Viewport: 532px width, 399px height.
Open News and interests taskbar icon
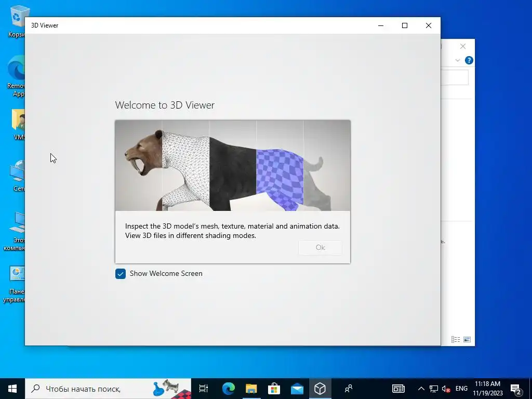[x=398, y=389]
